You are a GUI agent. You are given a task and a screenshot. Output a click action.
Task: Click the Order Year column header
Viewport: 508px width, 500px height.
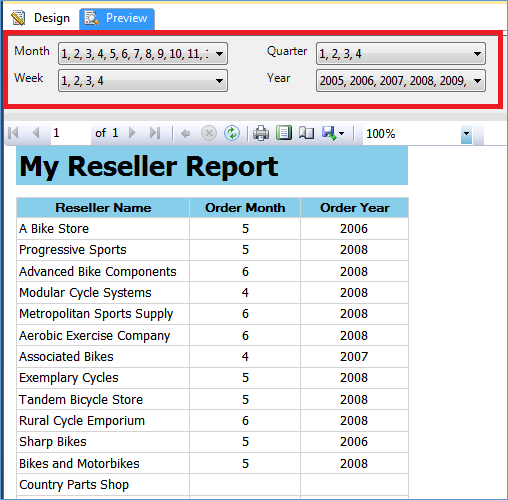(x=355, y=208)
